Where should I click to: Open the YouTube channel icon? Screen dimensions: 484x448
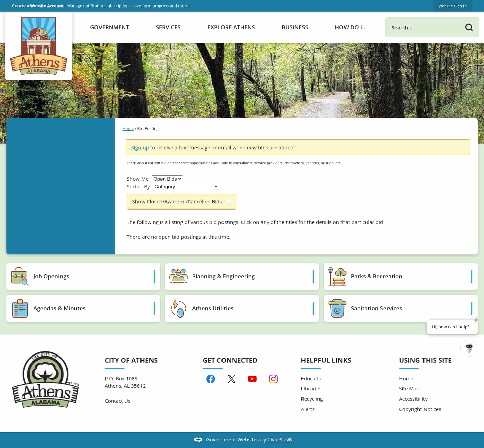point(252,379)
